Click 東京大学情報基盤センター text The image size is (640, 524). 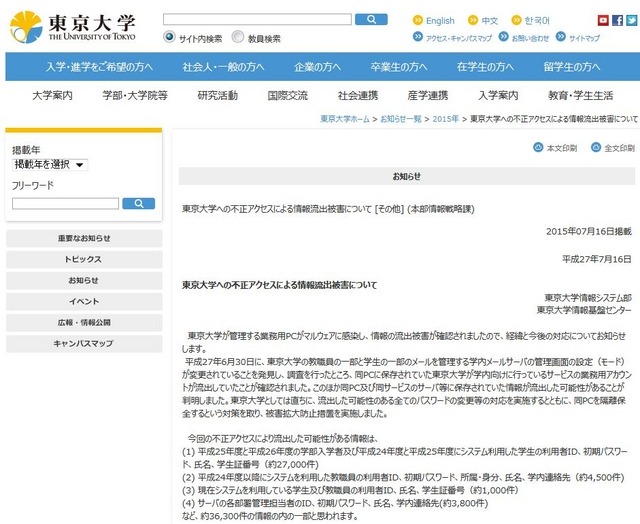click(x=584, y=310)
